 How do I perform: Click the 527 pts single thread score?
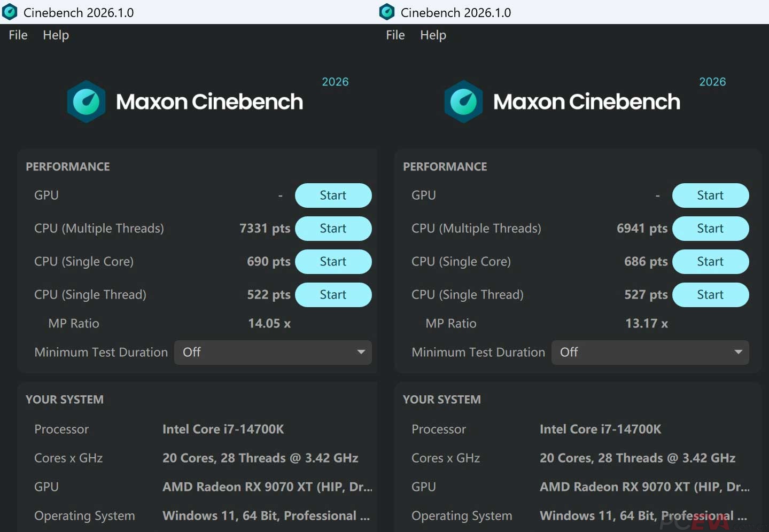pos(646,295)
